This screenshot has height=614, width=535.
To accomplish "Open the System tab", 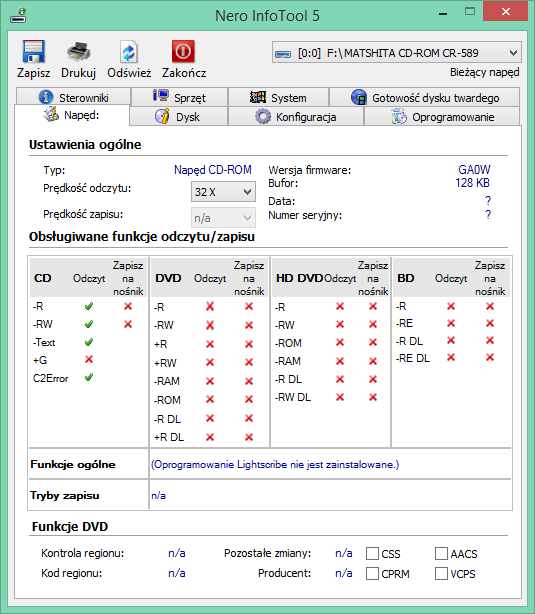I will pyautogui.click(x=278, y=97).
